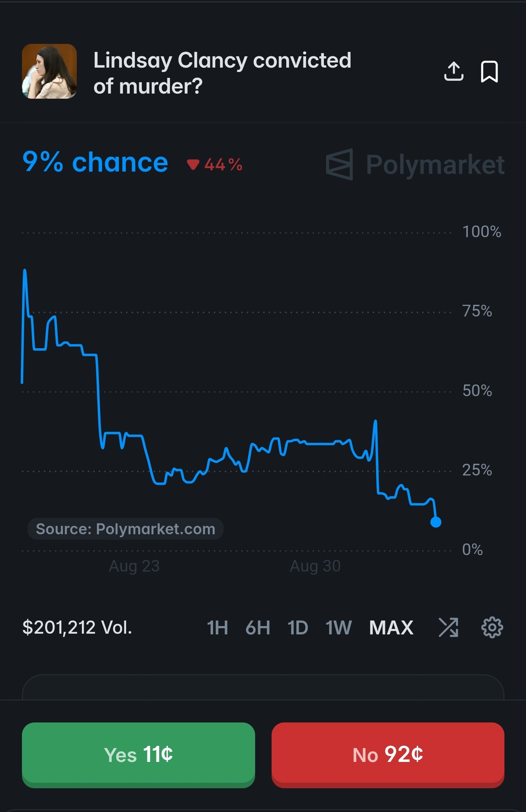Open Lindsay Clancy market thumbnail

coord(49,71)
